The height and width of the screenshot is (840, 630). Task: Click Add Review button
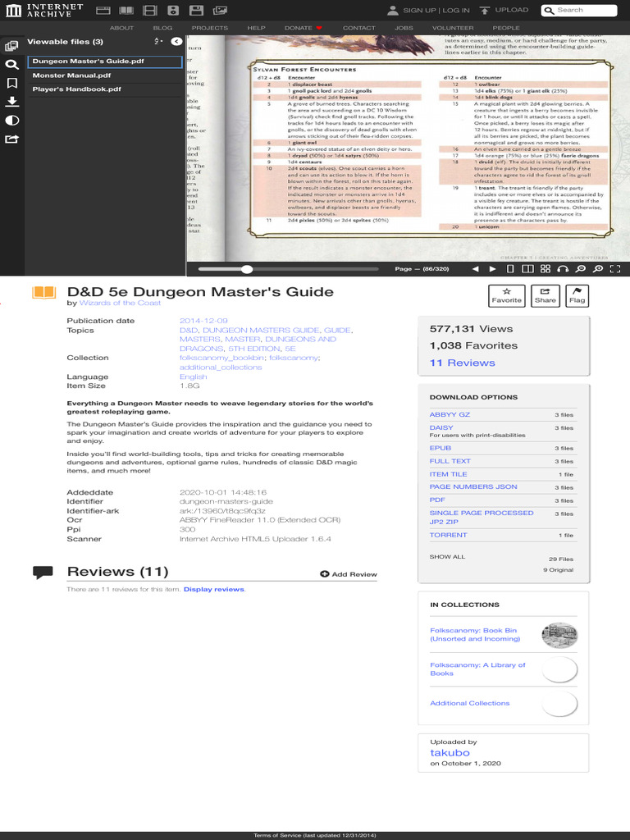(x=349, y=574)
